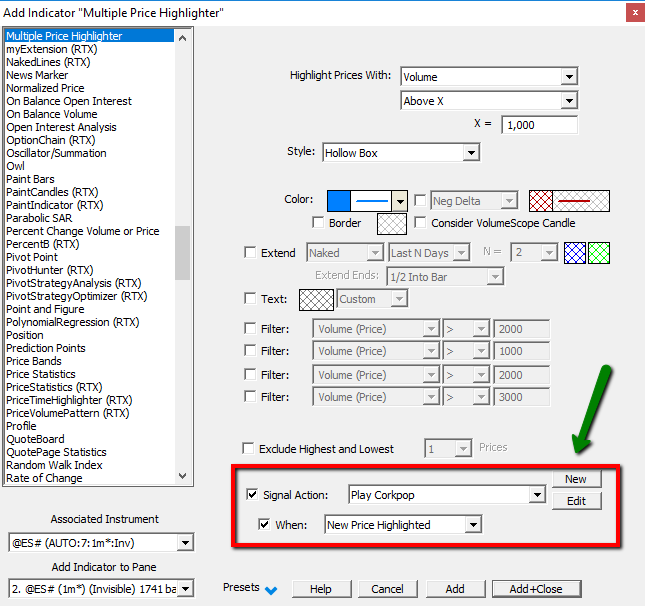Open the Signal Action Play Corkpop dropdown
Screen dimensions: 645x606
pyautogui.click(x=537, y=495)
